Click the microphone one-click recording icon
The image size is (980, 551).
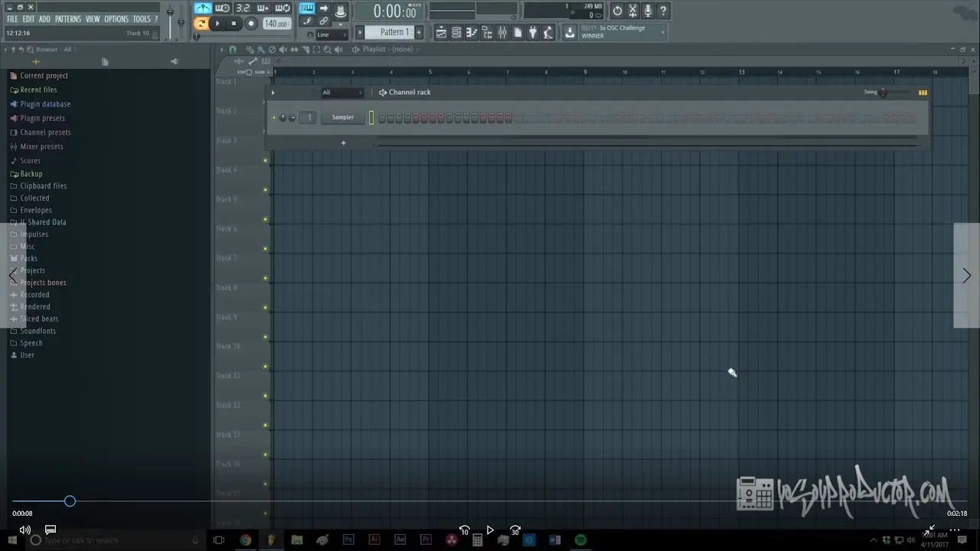point(648,11)
